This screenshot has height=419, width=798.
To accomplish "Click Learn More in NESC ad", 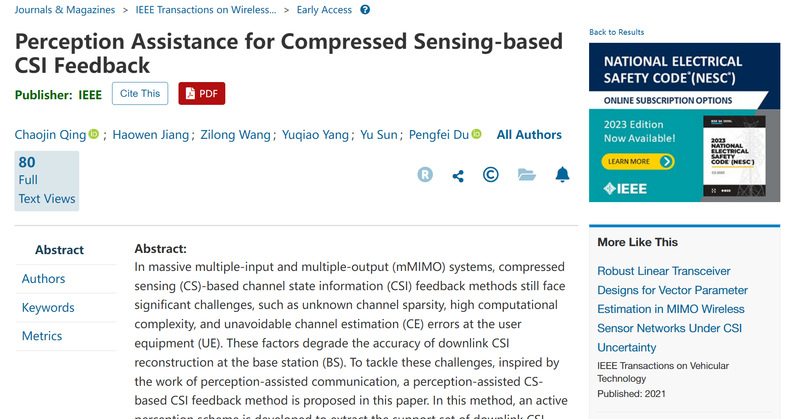I will coord(632,162).
